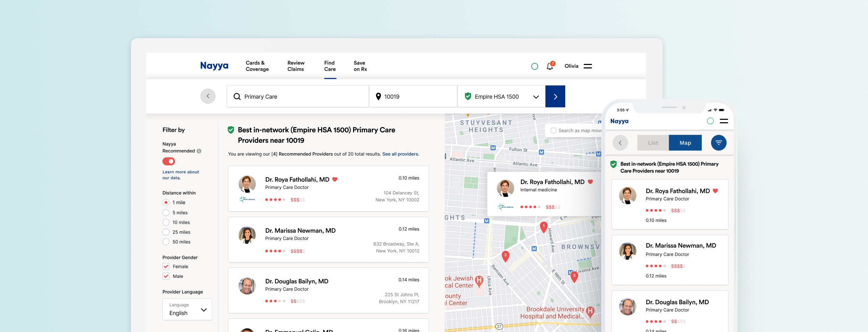This screenshot has width=868, height=332.
Task: Open the Empire HSA 1500 plan dropdown
Action: pyautogui.click(x=501, y=97)
